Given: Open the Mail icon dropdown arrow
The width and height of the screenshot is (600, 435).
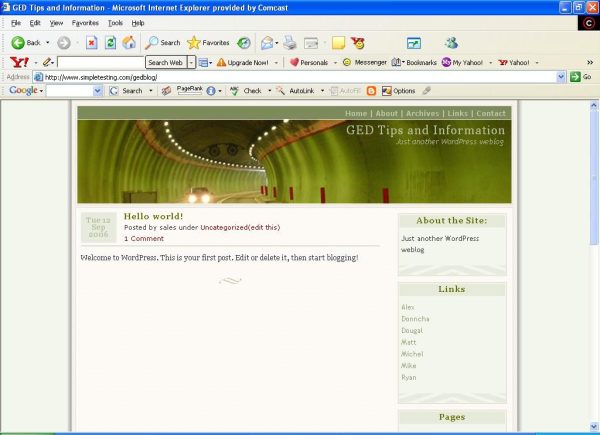Looking at the screenshot, I should (x=276, y=43).
